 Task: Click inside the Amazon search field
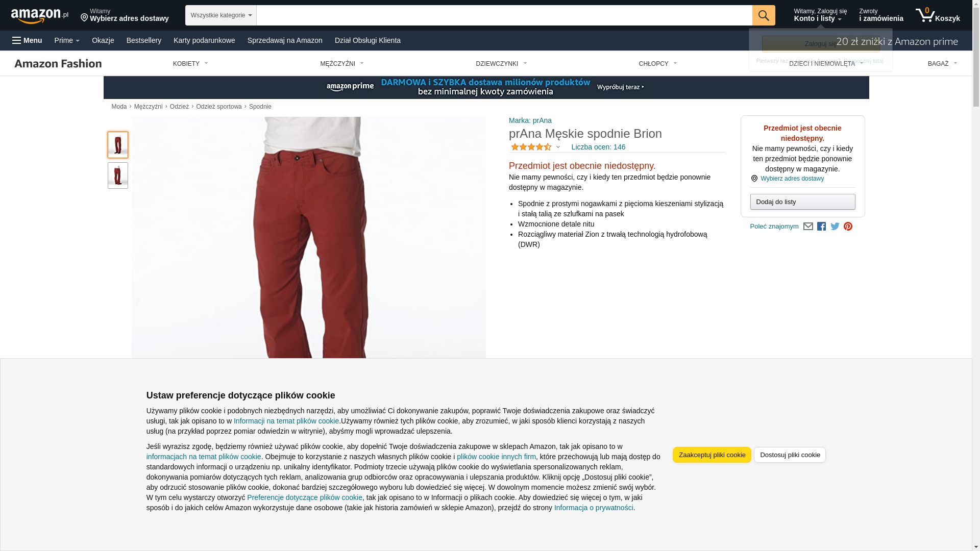(504, 15)
